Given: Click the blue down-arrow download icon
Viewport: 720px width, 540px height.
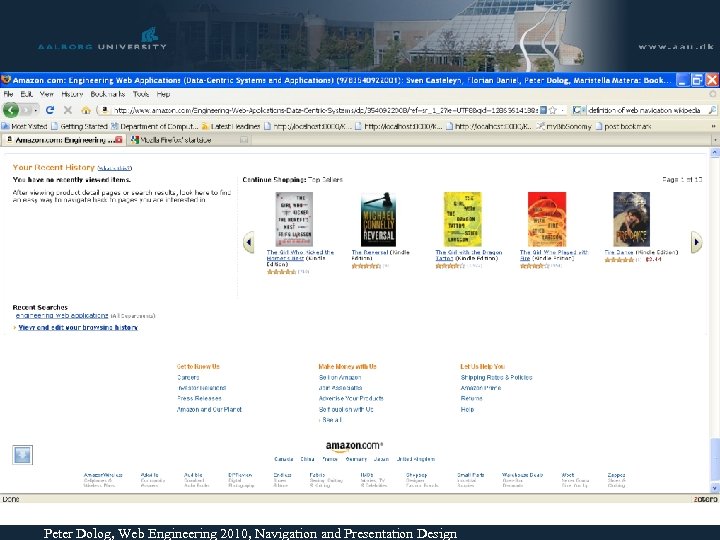Looking at the screenshot, I should 22,455.
